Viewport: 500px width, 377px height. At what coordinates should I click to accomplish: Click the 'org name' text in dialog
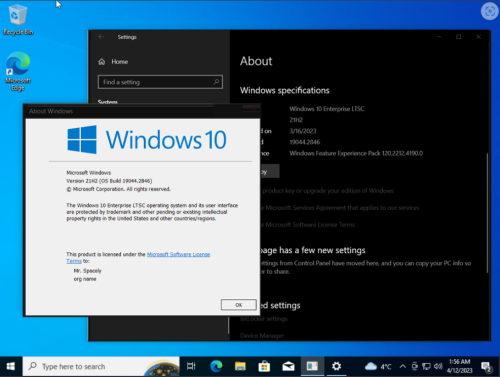(x=85, y=279)
